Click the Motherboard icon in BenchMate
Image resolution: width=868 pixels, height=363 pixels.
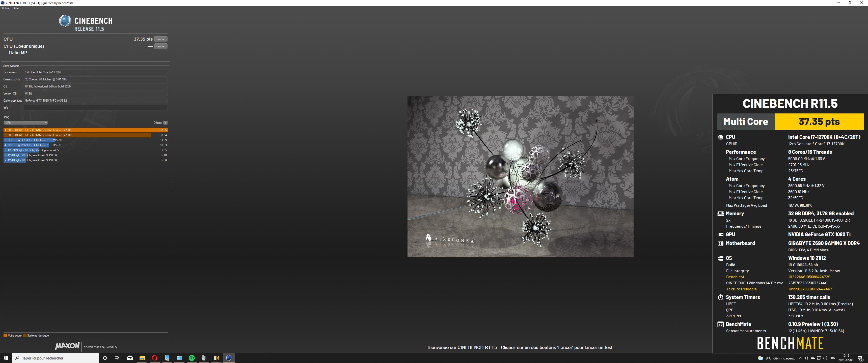[x=720, y=243]
